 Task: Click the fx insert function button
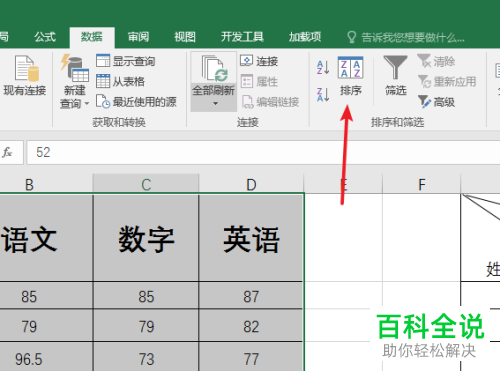coord(7,152)
